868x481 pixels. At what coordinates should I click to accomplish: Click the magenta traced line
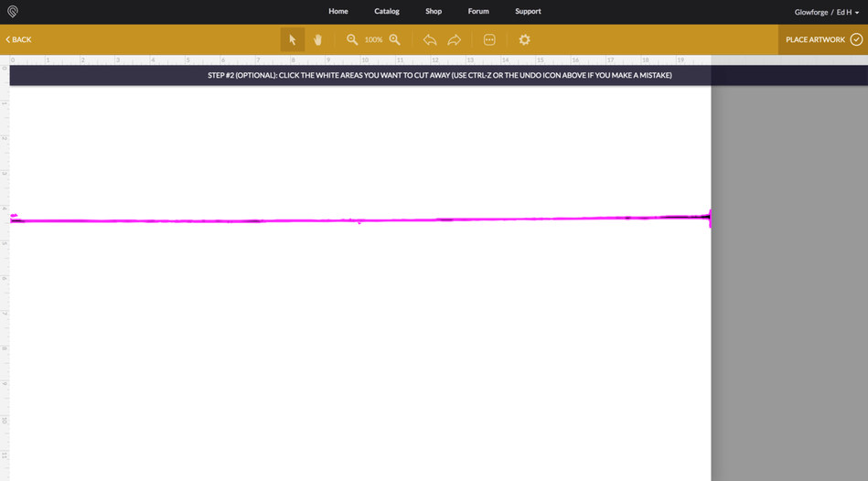pyautogui.click(x=359, y=220)
